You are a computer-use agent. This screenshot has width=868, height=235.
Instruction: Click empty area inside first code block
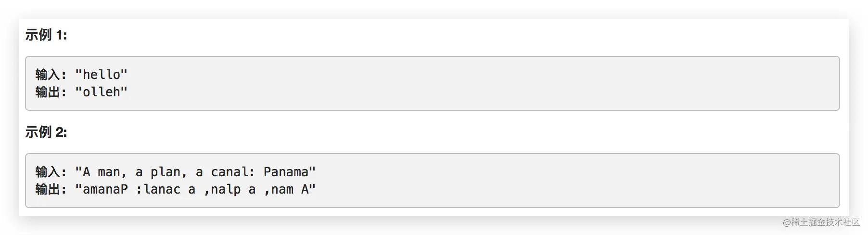pos(481,83)
